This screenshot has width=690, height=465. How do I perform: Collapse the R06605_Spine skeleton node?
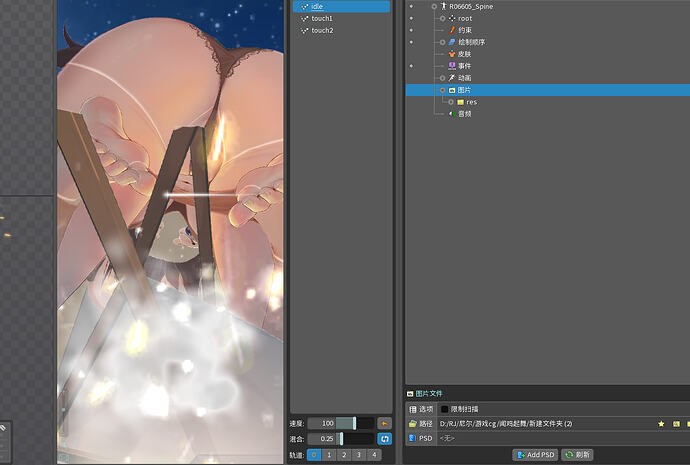pyautogui.click(x=434, y=7)
